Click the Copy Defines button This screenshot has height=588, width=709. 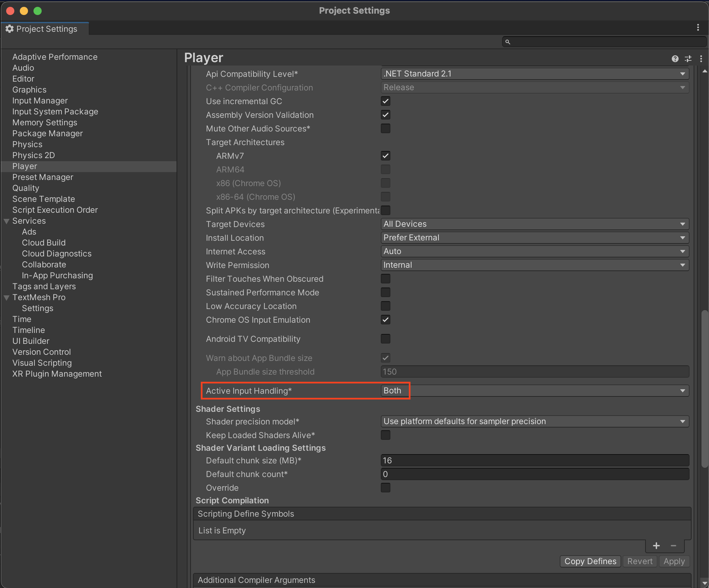590,561
